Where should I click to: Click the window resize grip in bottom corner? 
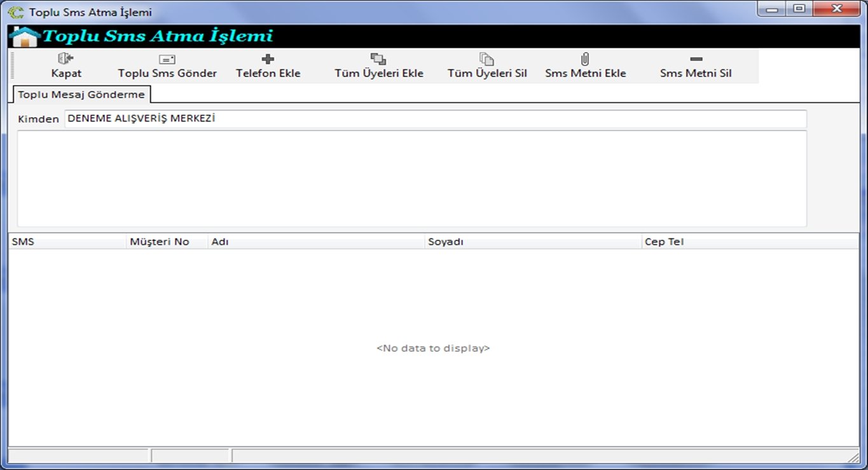853,457
